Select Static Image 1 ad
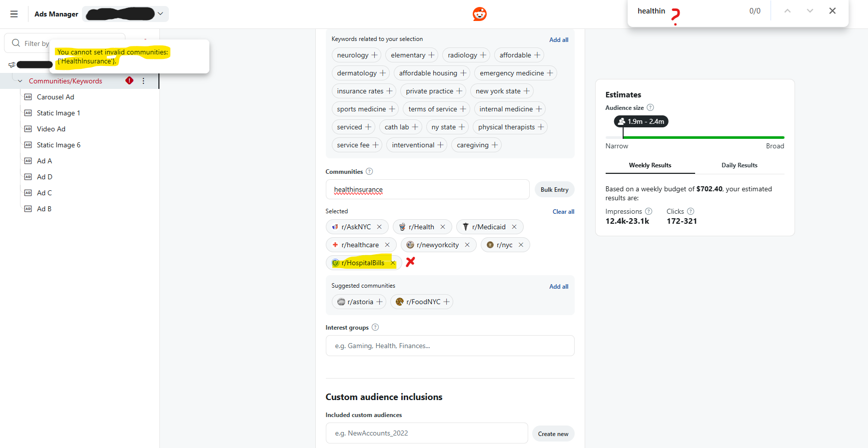Viewport: 868px width, 448px height. coord(58,113)
